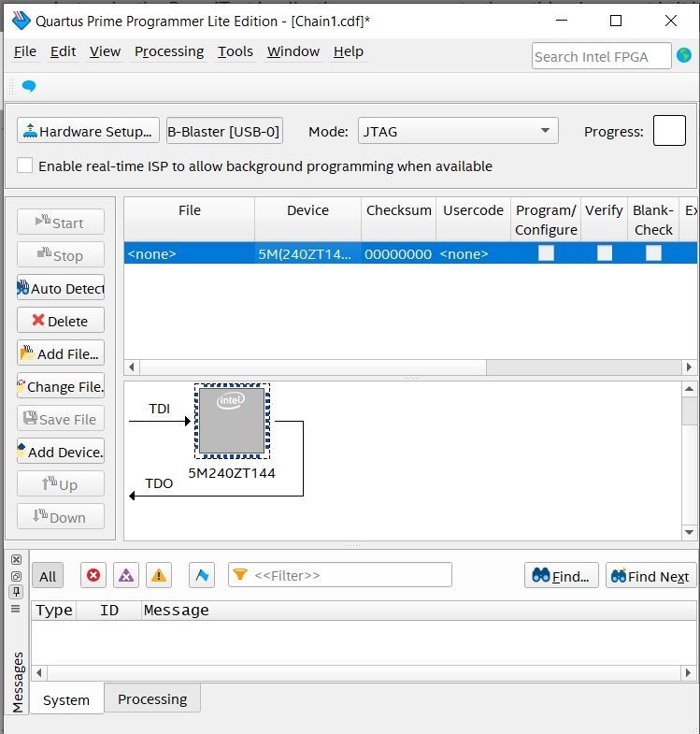The width and height of the screenshot is (700, 734).
Task: Open the Mode JTAG dropdown
Action: point(458,131)
